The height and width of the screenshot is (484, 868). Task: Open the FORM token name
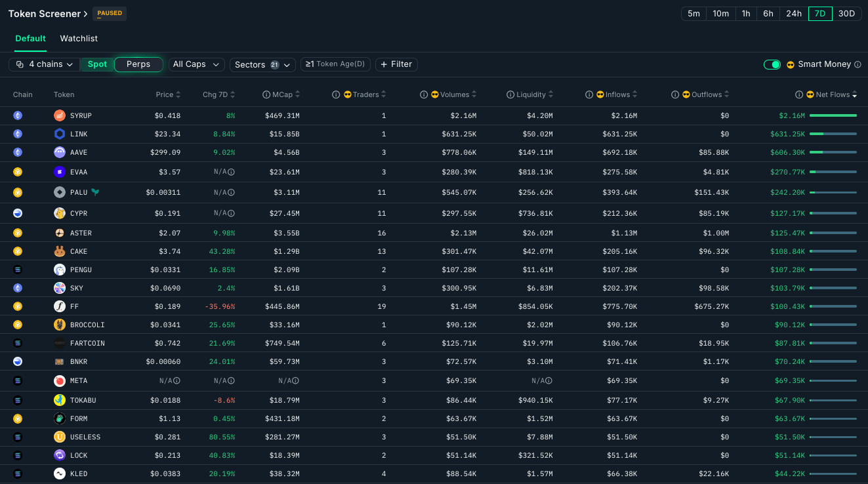(79, 418)
